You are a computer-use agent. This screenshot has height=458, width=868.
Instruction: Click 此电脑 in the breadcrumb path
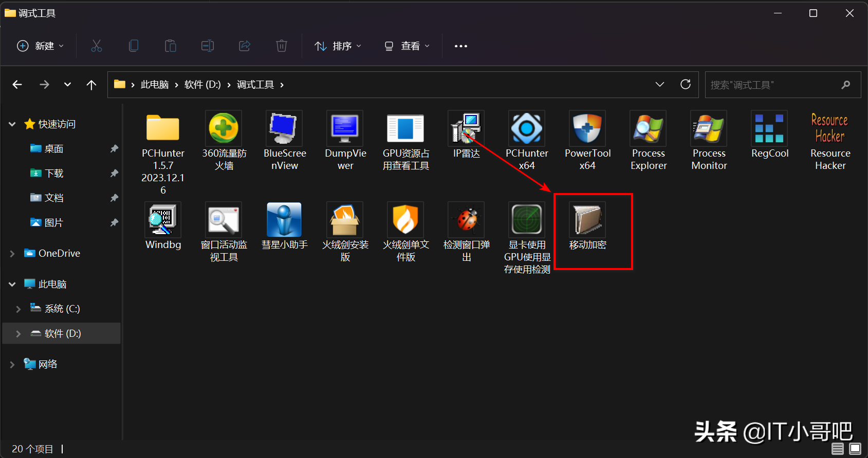click(x=155, y=85)
